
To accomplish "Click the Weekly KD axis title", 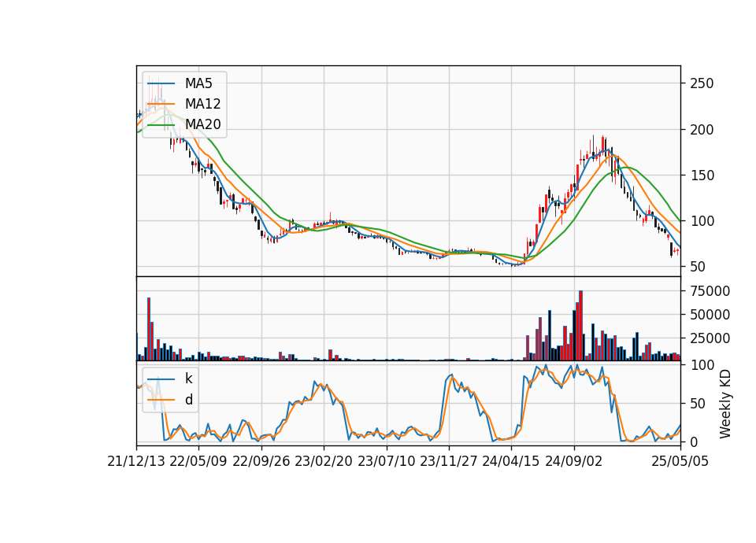I will pos(724,404).
